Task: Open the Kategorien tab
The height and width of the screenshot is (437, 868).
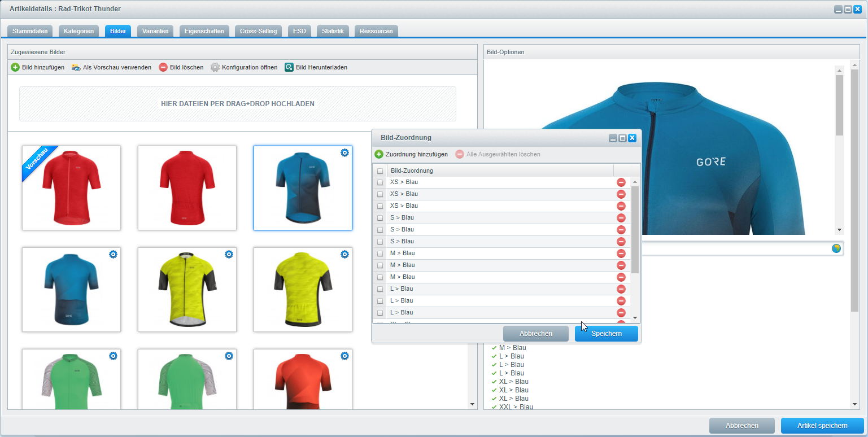Action: pos(79,31)
